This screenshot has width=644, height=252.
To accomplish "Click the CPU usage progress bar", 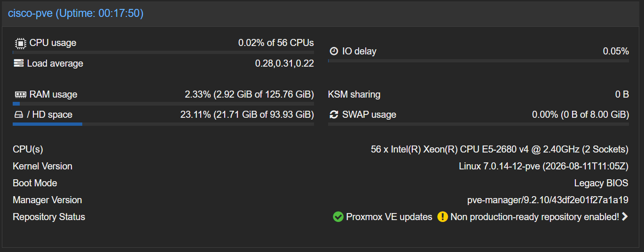I will click(x=163, y=52).
